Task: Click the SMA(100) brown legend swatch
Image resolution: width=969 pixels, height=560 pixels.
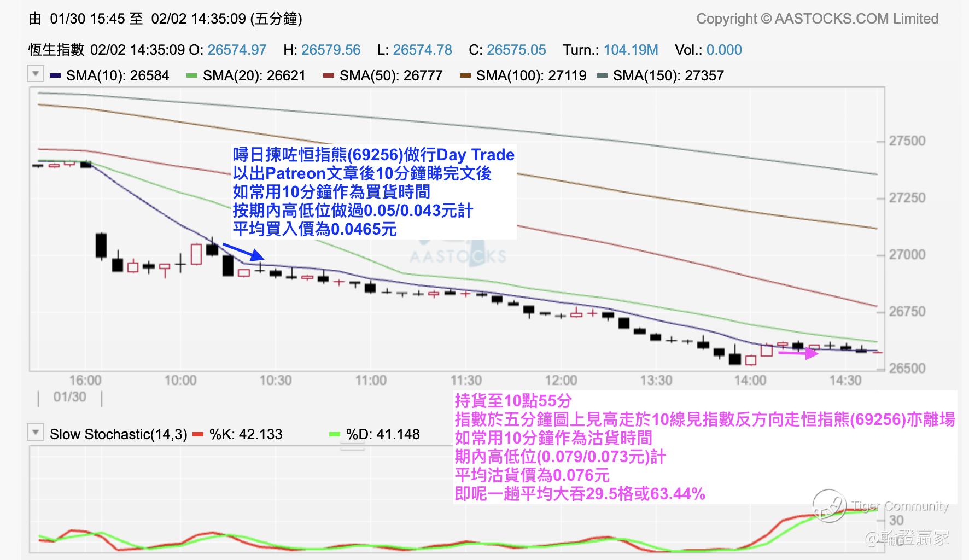Action: pos(465,75)
